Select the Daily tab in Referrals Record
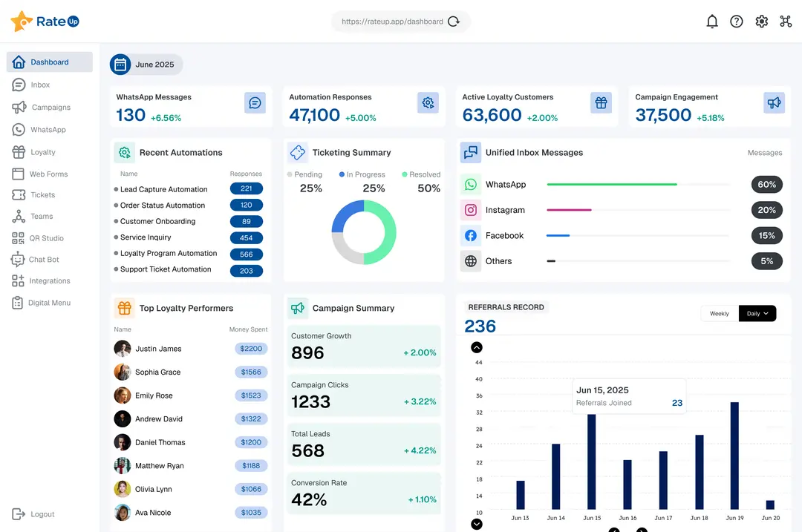This screenshot has width=802, height=532. pyautogui.click(x=753, y=313)
